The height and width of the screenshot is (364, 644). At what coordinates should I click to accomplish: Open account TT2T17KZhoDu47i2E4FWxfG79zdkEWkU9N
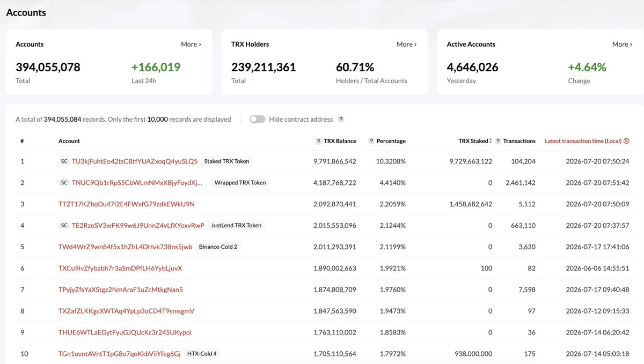click(x=127, y=204)
